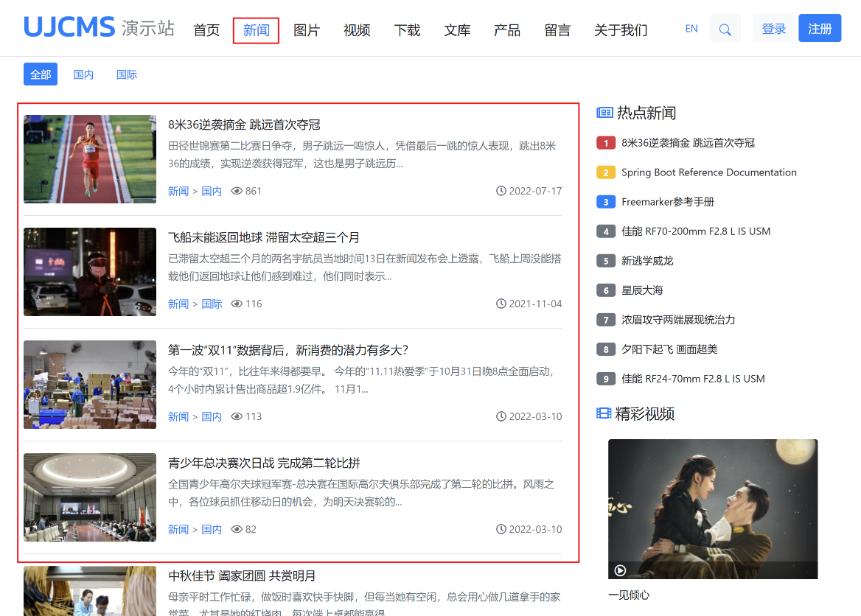Go to the 下载 navigation item
861x616 pixels.
pyautogui.click(x=407, y=30)
